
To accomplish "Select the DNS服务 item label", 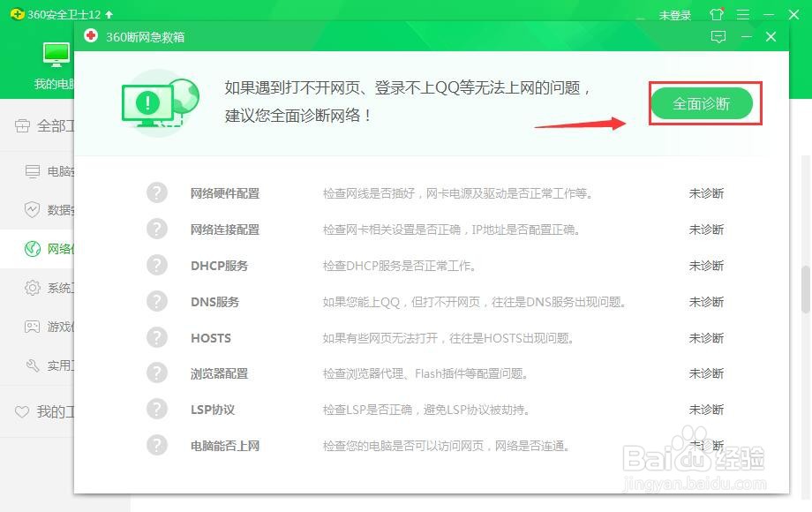I will 214,302.
